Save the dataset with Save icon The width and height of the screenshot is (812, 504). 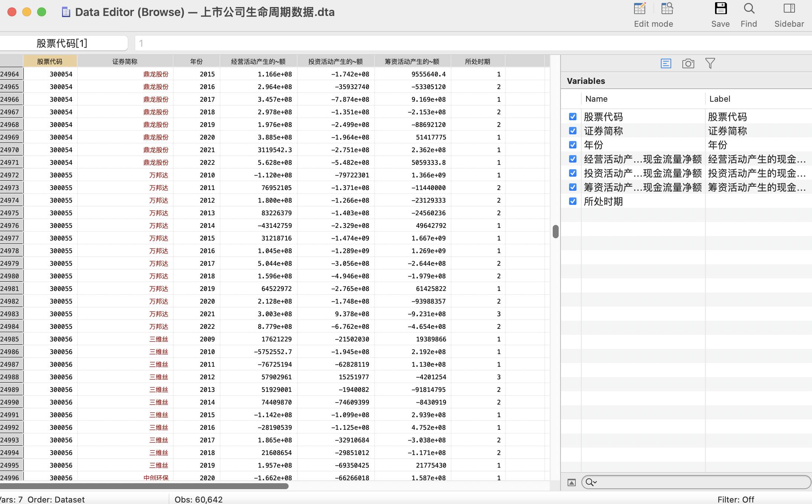720,9
